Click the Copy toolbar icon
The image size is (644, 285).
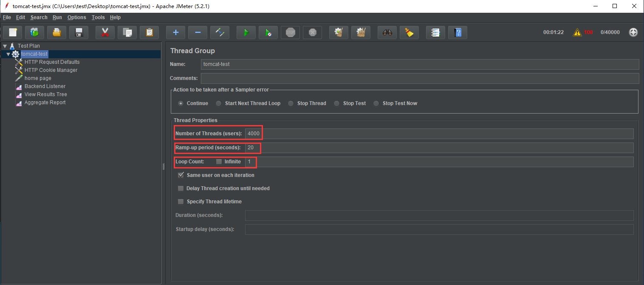[127, 32]
